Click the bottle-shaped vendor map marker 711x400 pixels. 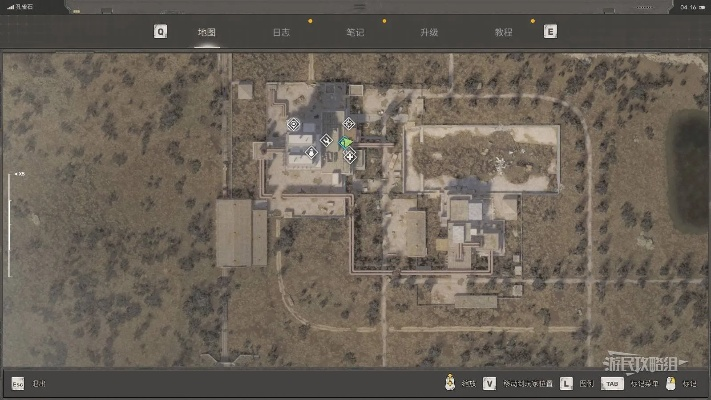(x=312, y=153)
